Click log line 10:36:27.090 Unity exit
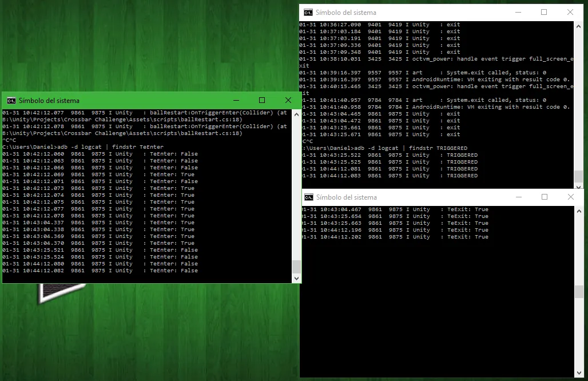The height and width of the screenshot is (381, 588). tap(379, 25)
